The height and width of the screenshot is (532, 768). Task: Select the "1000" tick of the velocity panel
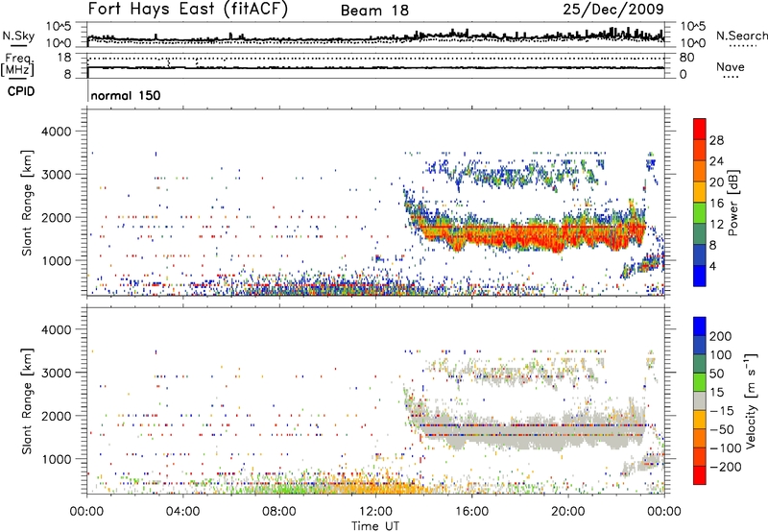pos(56,459)
